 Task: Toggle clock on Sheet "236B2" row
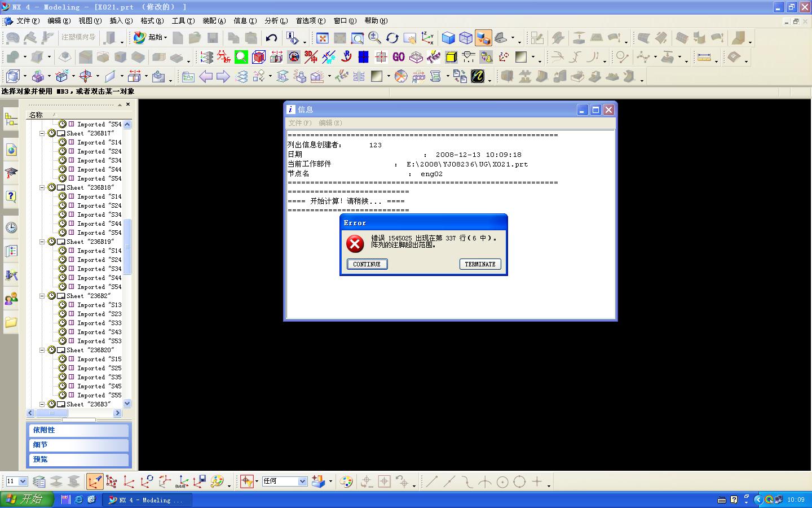[51, 296]
